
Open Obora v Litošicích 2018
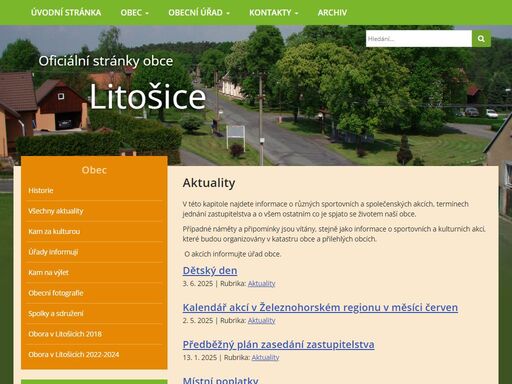click(65, 334)
